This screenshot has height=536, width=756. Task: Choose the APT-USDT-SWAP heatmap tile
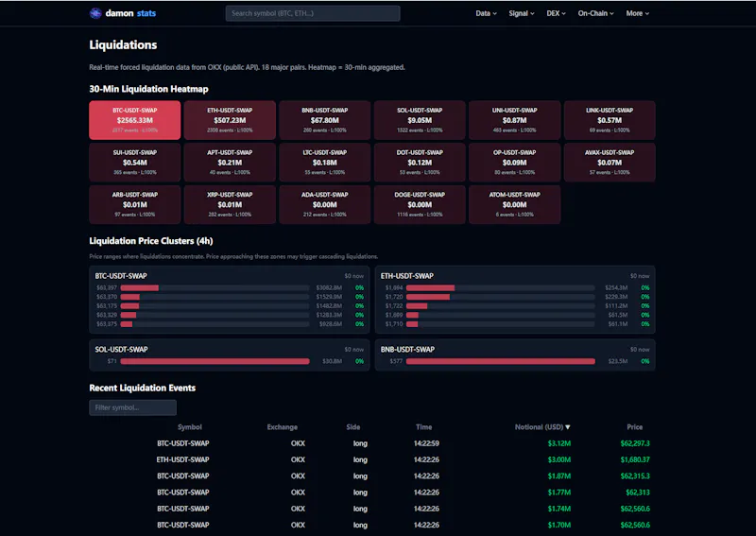coord(230,162)
